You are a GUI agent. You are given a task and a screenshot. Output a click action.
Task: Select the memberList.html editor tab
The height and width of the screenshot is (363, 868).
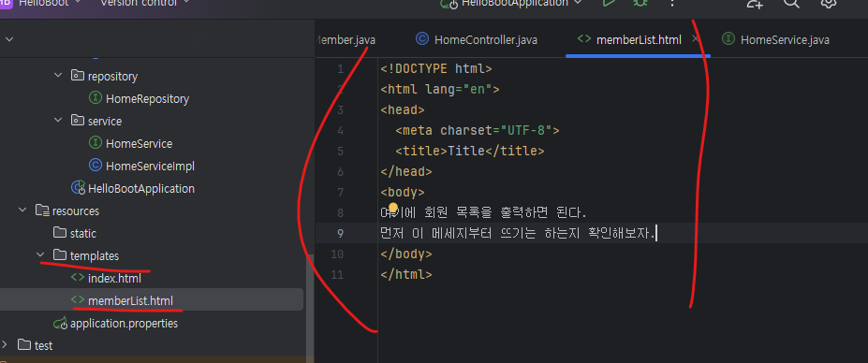[639, 40]
